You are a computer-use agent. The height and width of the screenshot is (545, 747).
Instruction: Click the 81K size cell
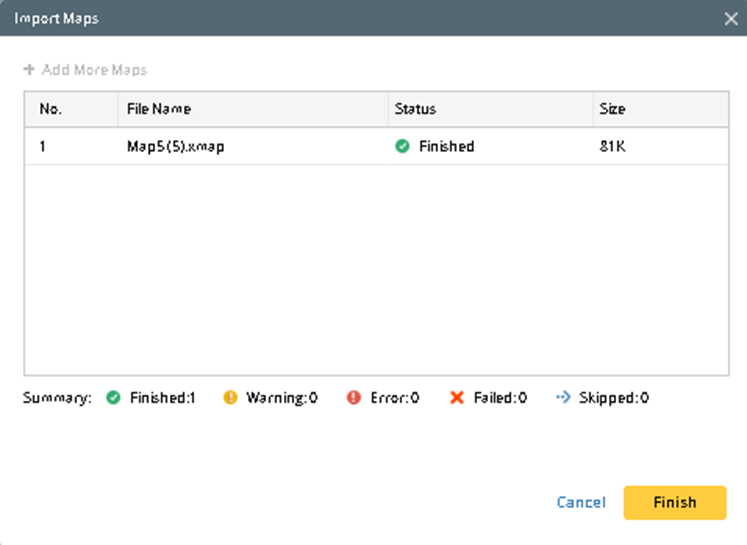coord(611,146)
